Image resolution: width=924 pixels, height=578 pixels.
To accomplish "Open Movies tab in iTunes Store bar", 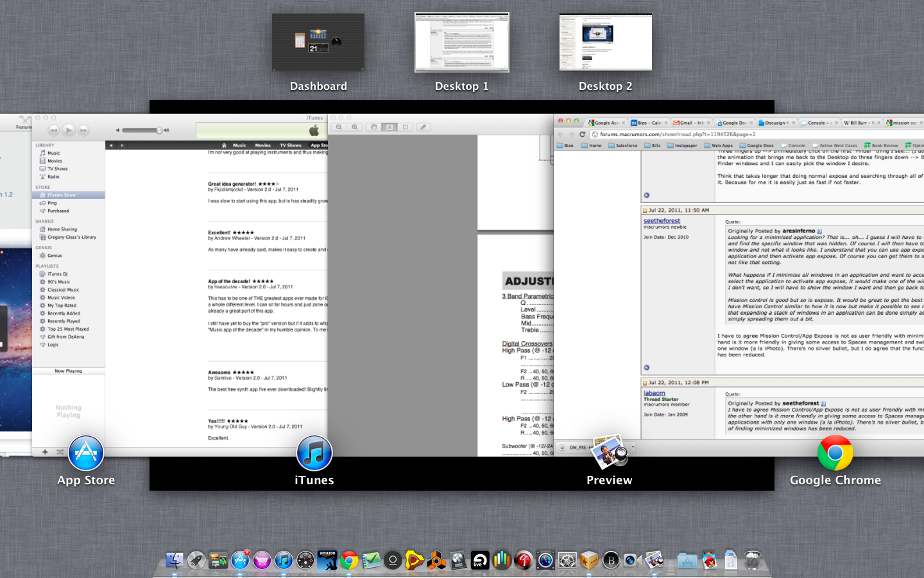I will point(262,145).
